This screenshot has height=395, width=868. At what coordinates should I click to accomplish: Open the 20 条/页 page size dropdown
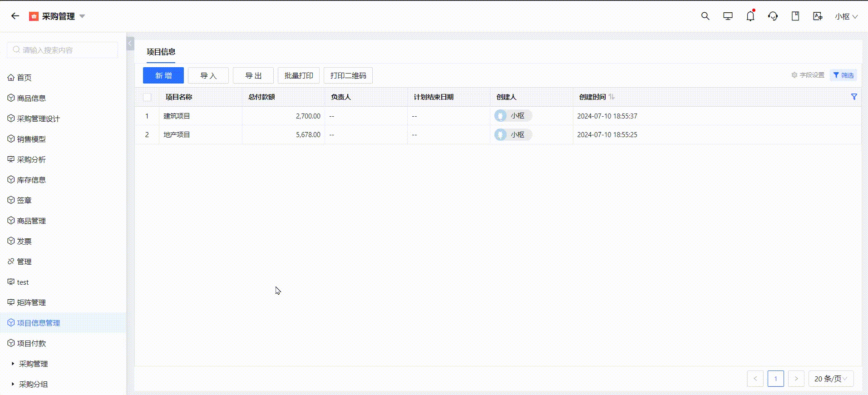831,379
